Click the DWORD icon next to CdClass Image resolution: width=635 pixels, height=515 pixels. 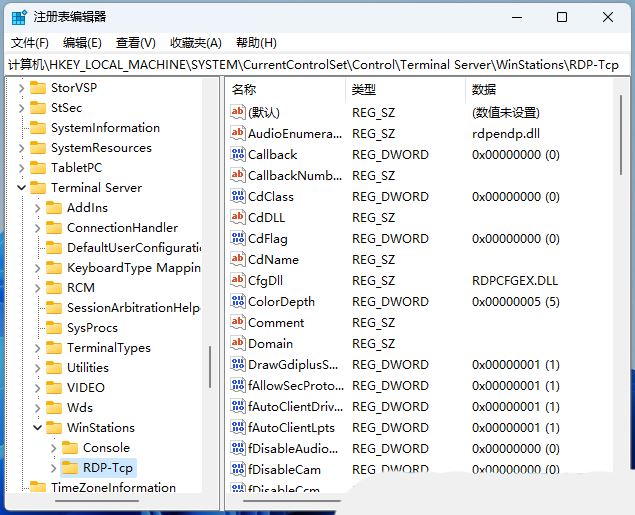pyautogui.click(x=238, y=196)
